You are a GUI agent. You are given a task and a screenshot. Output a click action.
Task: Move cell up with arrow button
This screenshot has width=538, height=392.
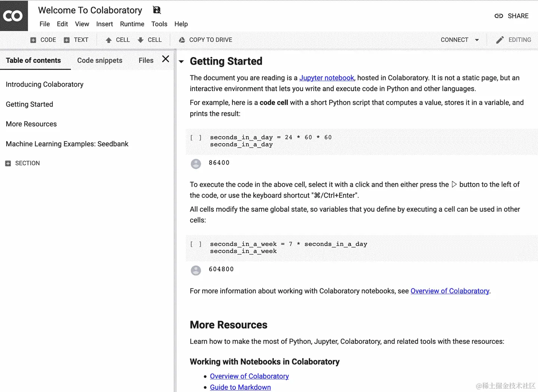tap(118, 40)
